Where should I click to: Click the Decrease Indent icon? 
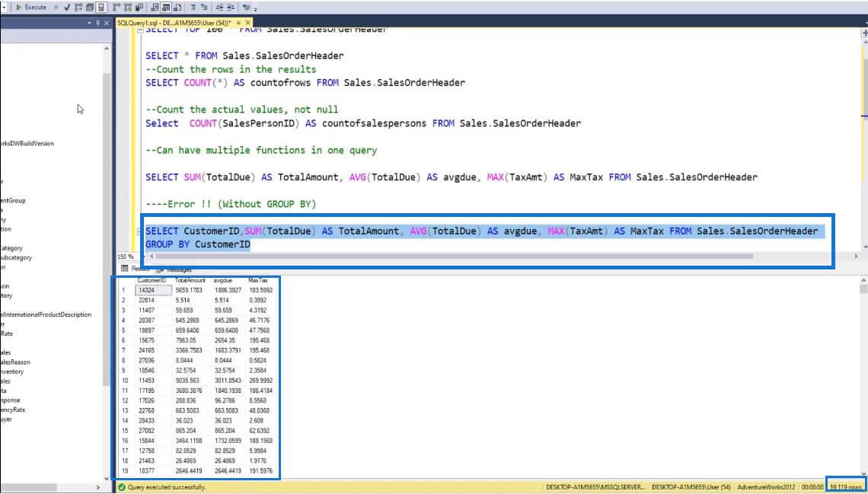tap(219, 7)
